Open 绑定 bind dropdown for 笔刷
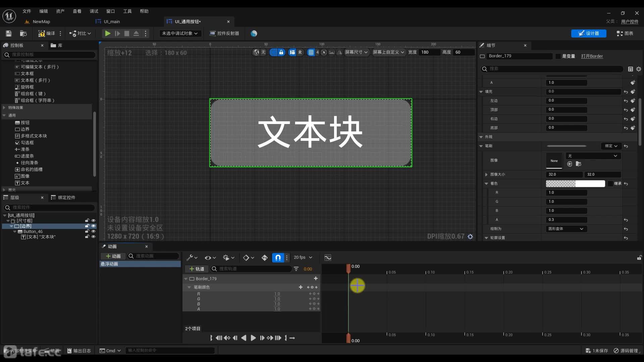 tap(611, 146)
